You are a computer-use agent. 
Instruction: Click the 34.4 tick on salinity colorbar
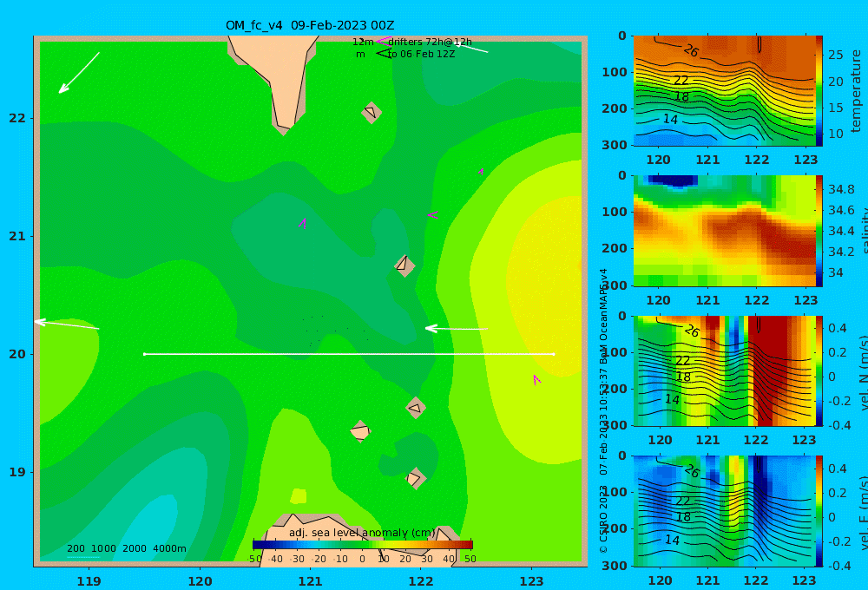(841, 231)
